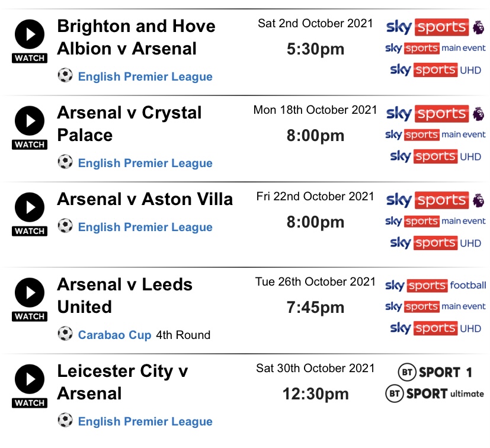490x448 pixels.
Task: Open English Premier League link under Aston Villa
Action: [145, 228]
